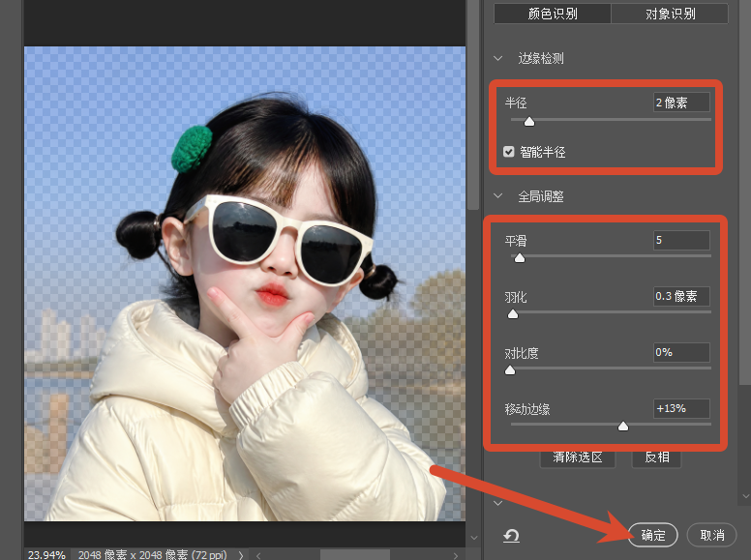Click the 羽化 slider handle
The width and height of the screenshot is (751, 560).
513,314
